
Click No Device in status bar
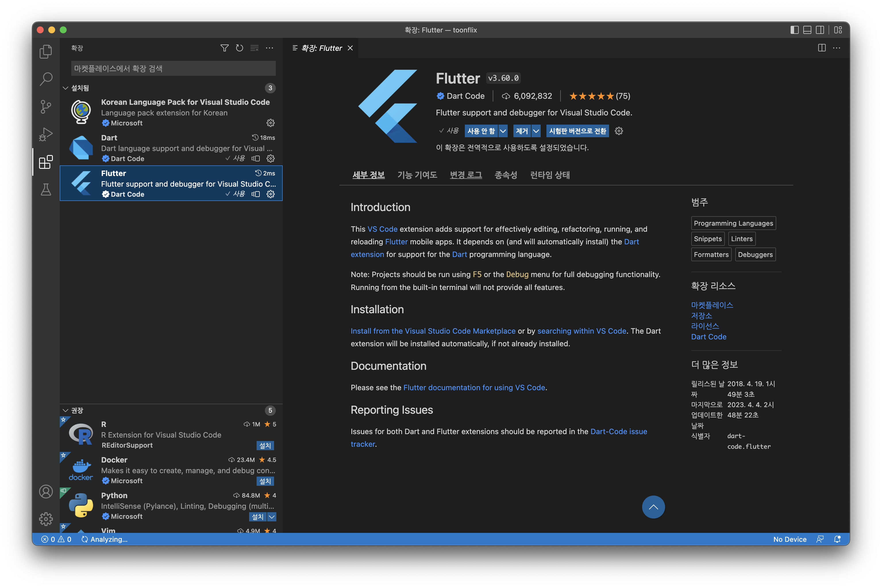(x=790, y=539)
